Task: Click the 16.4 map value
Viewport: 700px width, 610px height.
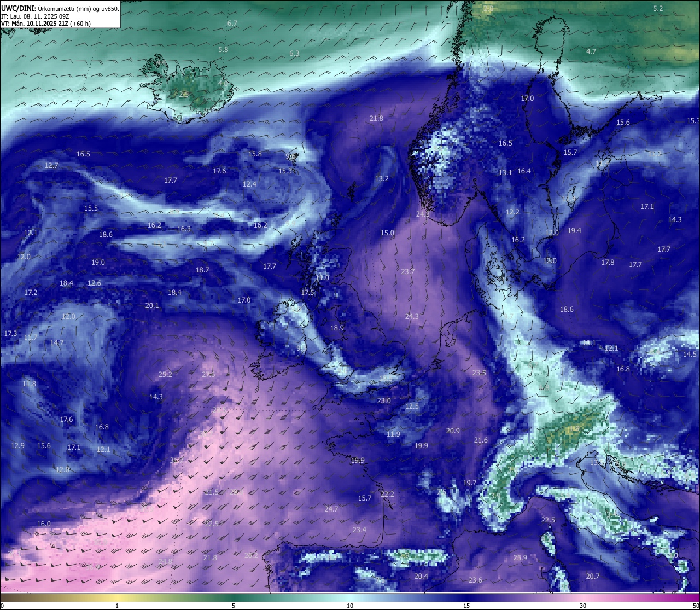Action: [524, 171]
